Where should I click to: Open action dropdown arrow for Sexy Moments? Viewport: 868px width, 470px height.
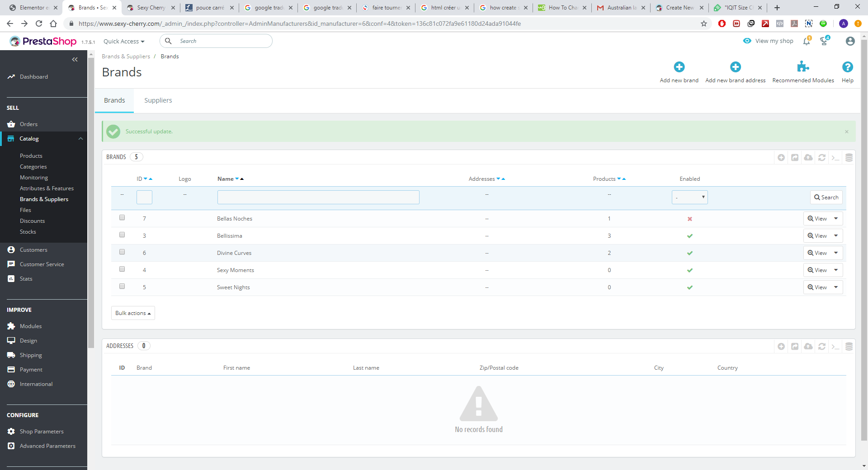pyautogui.click(x=836, y=270)
